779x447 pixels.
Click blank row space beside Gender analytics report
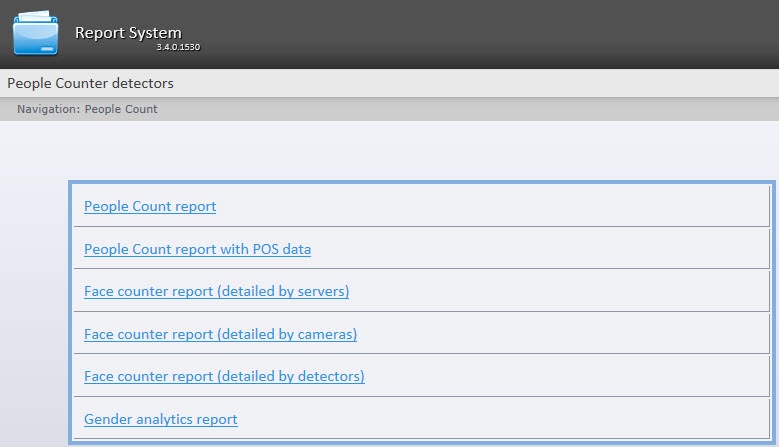500,419
